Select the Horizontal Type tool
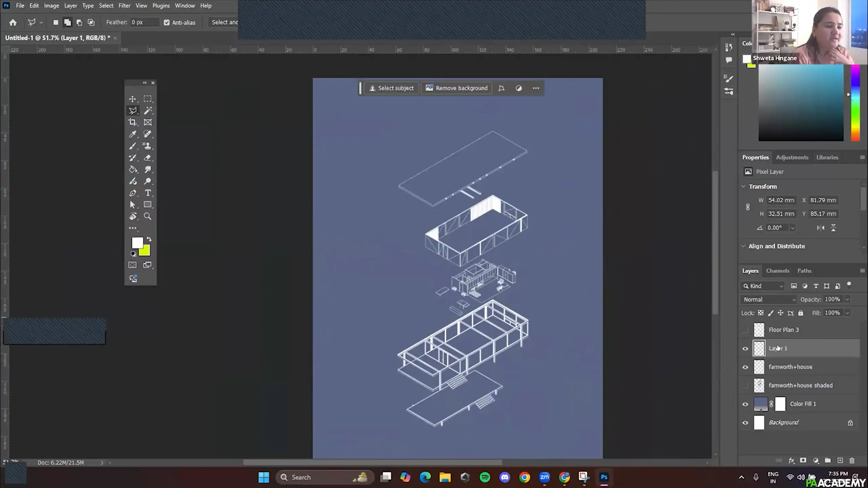The width and height of the screenshot is (868, 488). [148, 193]
